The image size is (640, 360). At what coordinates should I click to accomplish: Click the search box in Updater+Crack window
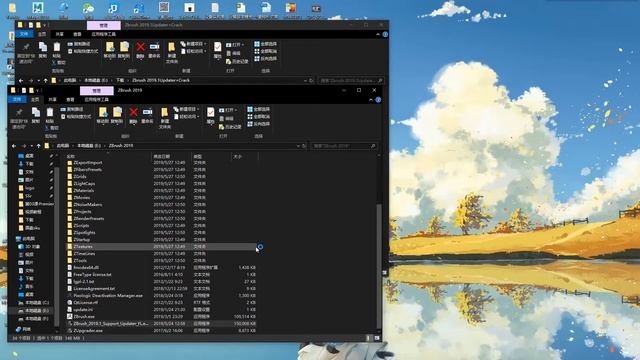pyautogui.click(x=351, y=80)
